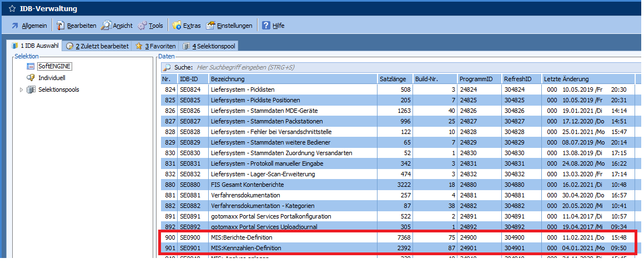644x263 pixels.
Task: Click the star icon beside IDB-Verwaltung title
Action: [x=11, y=8]
